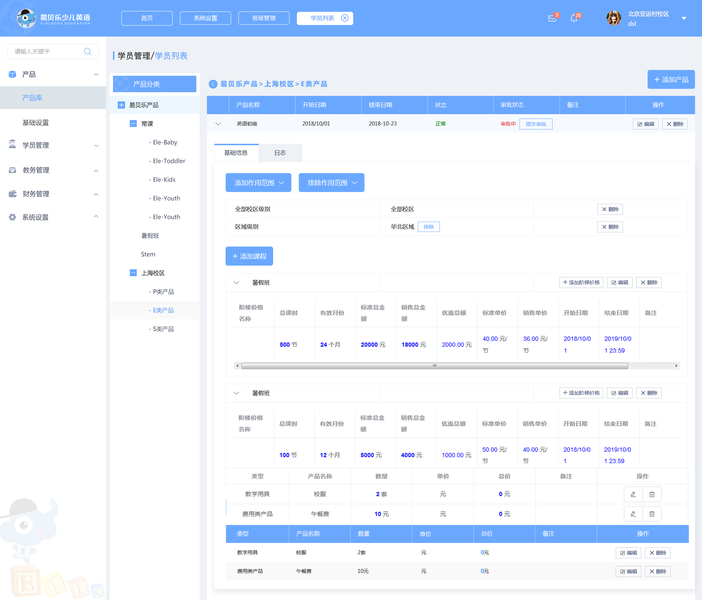Collapse the 上海校区 tree node
This screenshot has height=600, width=702.
[x=133, y=273]
